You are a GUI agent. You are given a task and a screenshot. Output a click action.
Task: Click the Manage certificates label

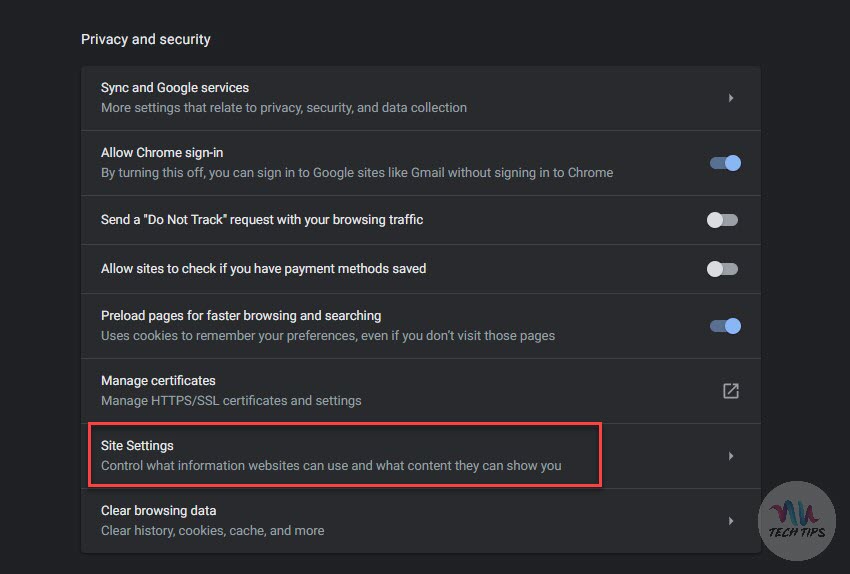tap(158, 381)
